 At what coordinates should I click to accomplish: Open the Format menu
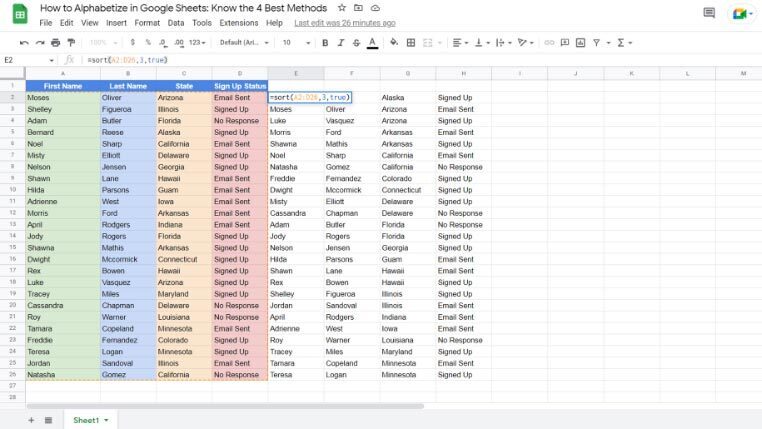pos(147,23)
